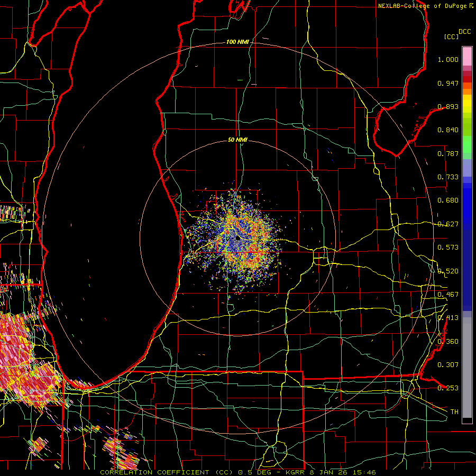Click the 50 NMI range ring label
Viewport: 476px width, 476px height.
click(237, 140)
